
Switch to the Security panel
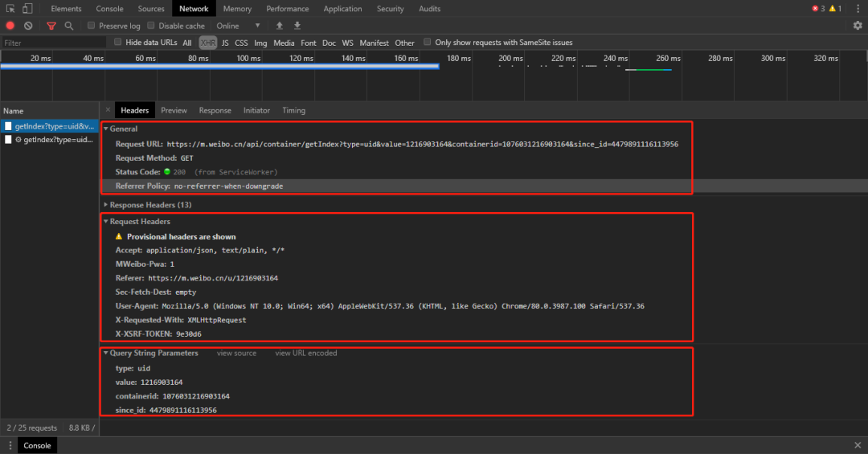point(391,8)
